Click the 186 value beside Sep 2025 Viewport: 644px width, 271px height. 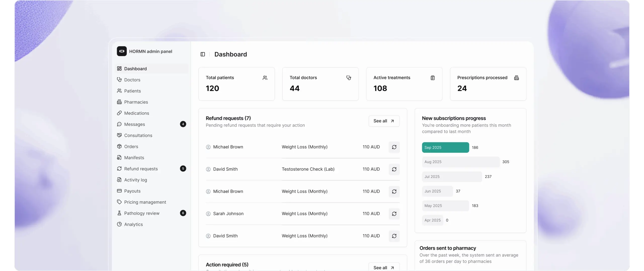(x=475, y=147)
